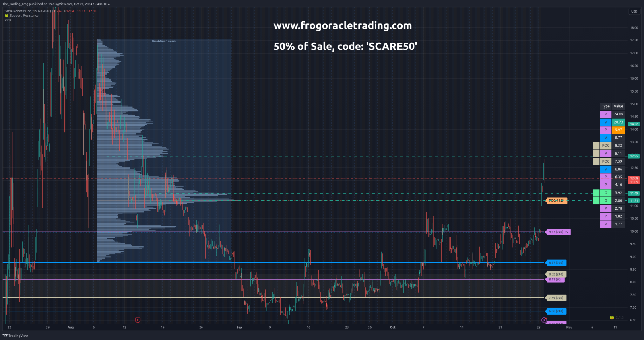Click the 6.35 value cell in table
This screenshot has width=644, height=340.
pos(619,177)
